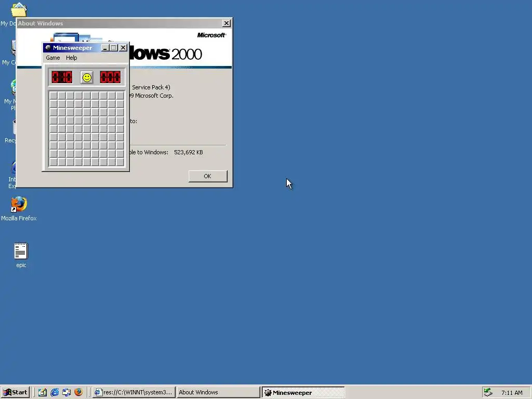Viewport: 532px width, 399px height.
Task: Open the Start menu
Action: 15,392
